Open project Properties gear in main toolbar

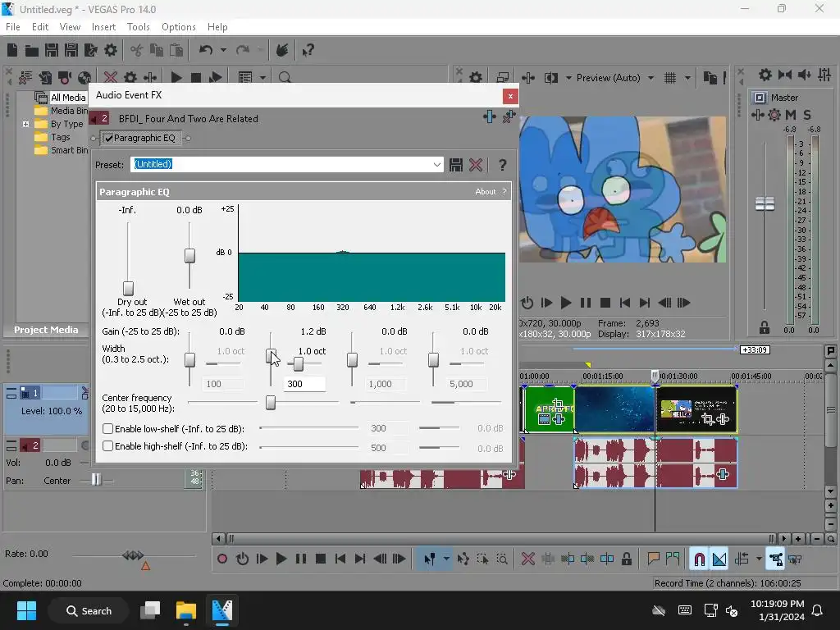[111, 50]
